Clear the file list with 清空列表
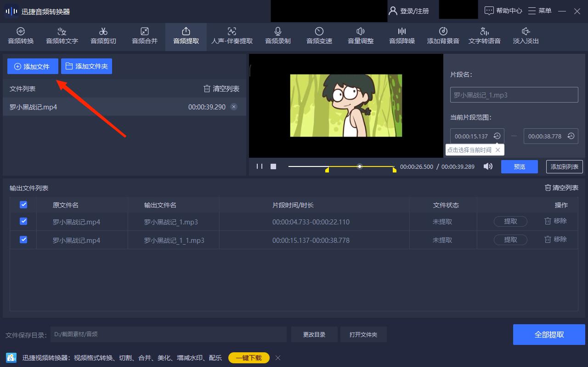Image resolution: width=588 pixels, height=367 pixels. coord(221,89)
